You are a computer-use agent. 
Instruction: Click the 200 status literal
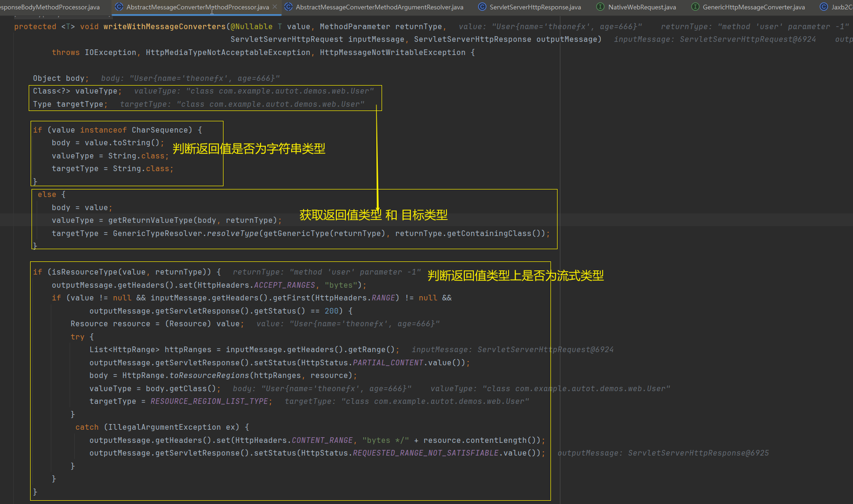point(332,311)
